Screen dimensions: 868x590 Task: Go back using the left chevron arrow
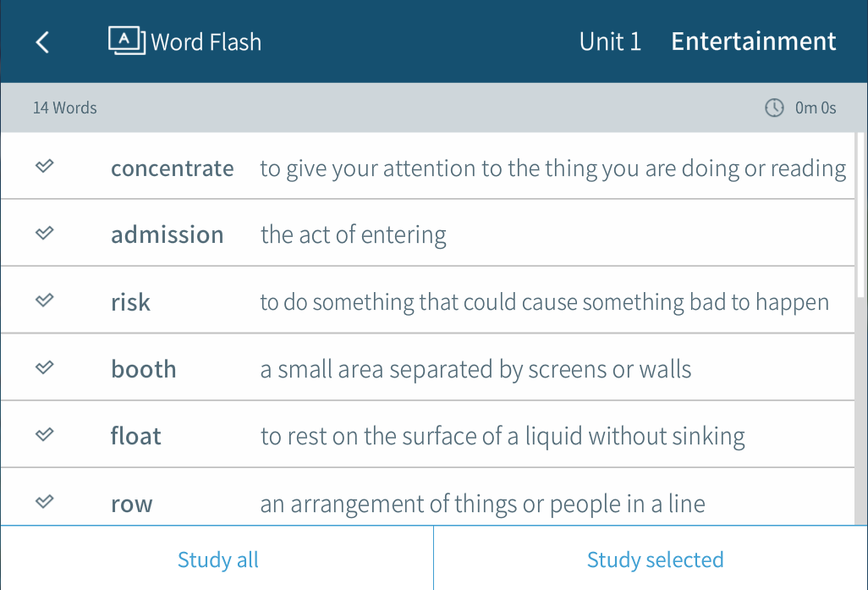[x=42, y=42]
